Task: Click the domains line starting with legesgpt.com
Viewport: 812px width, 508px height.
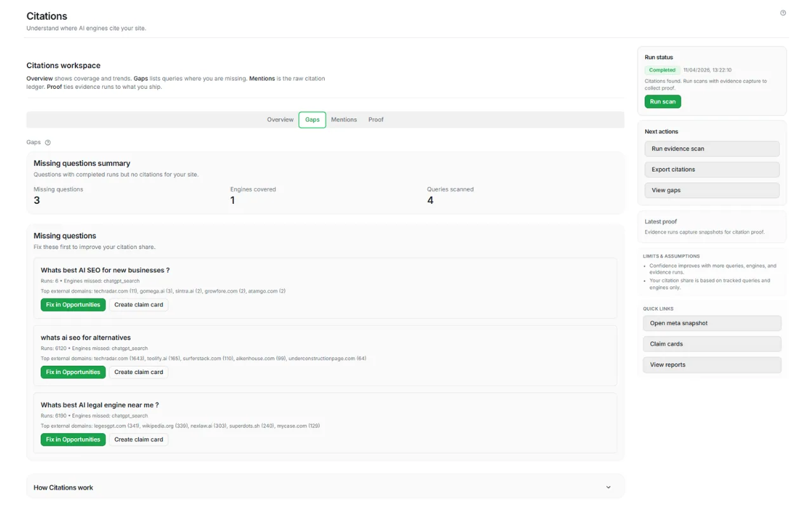Action: (x=180, y=426)
